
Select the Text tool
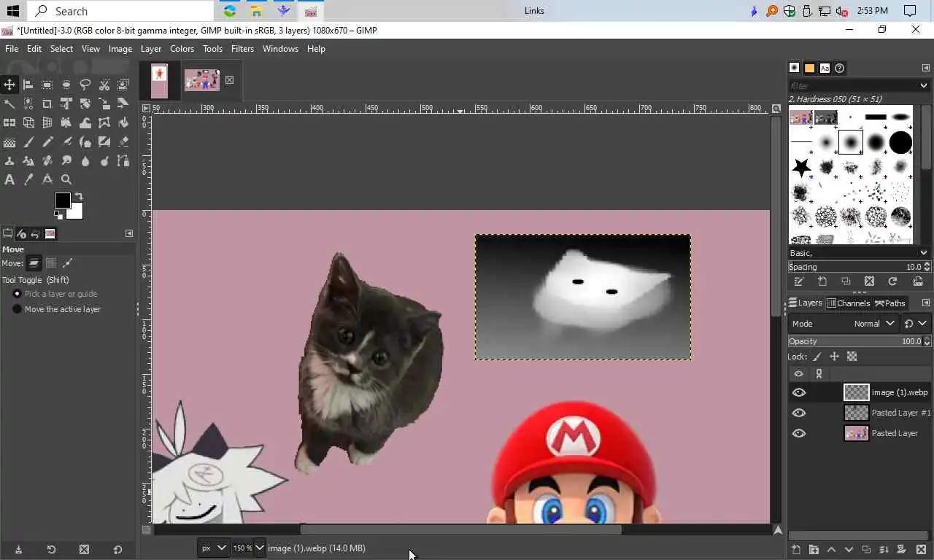point(9,179)
